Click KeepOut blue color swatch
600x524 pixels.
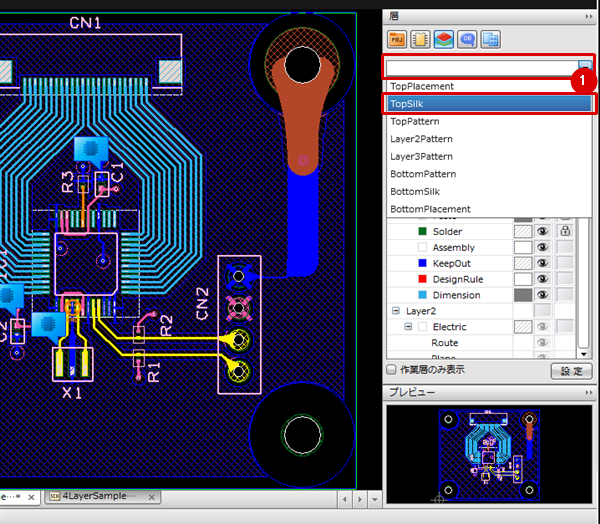click(422, 263)
